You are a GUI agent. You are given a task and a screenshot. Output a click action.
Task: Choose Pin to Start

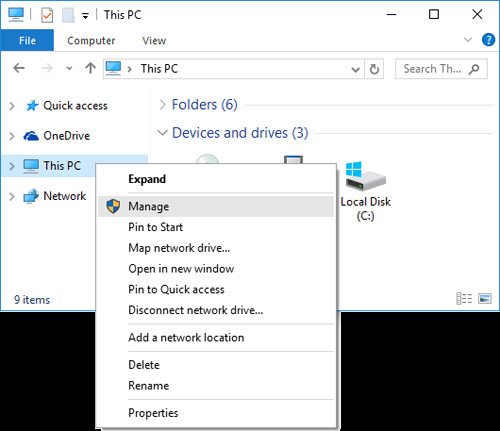click(x=216, y=227)
